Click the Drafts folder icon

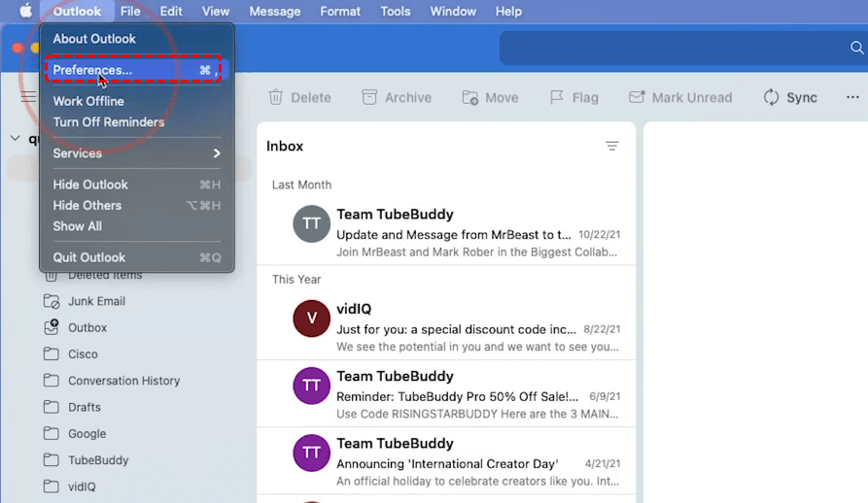click(x=52, y=407)
